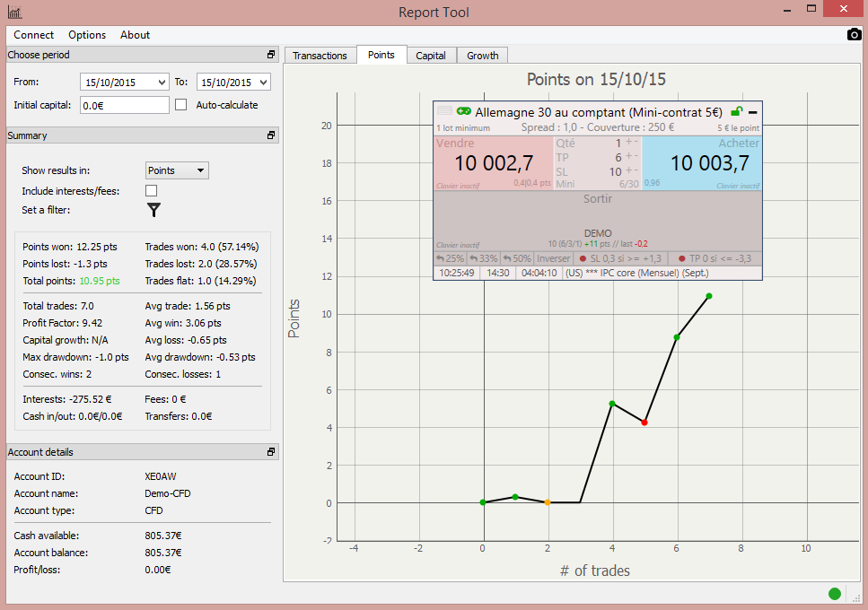The image size is (868, 610).
Task: Undock the Summary panel
Action: coord(271,135)
